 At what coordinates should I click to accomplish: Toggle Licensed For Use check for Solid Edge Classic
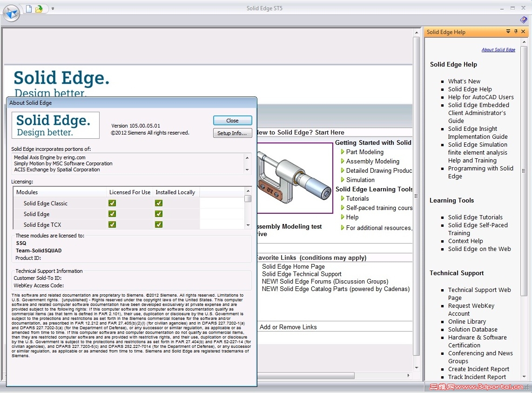tap(112, 203)
